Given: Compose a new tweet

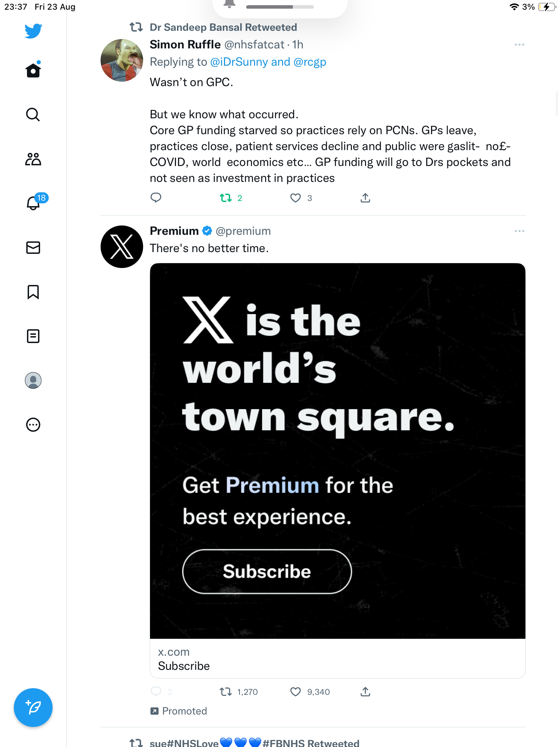Looking at the screenshot, I should [33, 708].
